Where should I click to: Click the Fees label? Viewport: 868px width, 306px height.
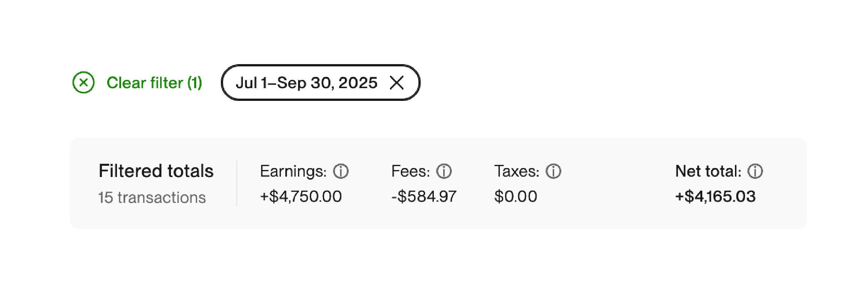click(411, 171)
